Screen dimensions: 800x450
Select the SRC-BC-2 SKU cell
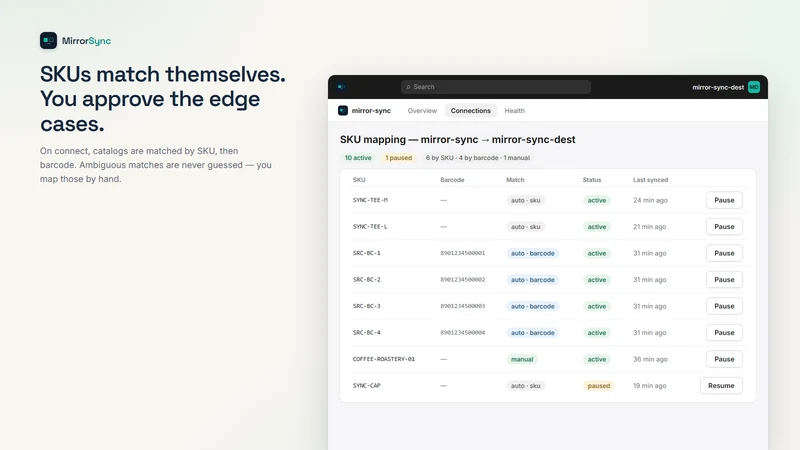[x=366, y=280]
